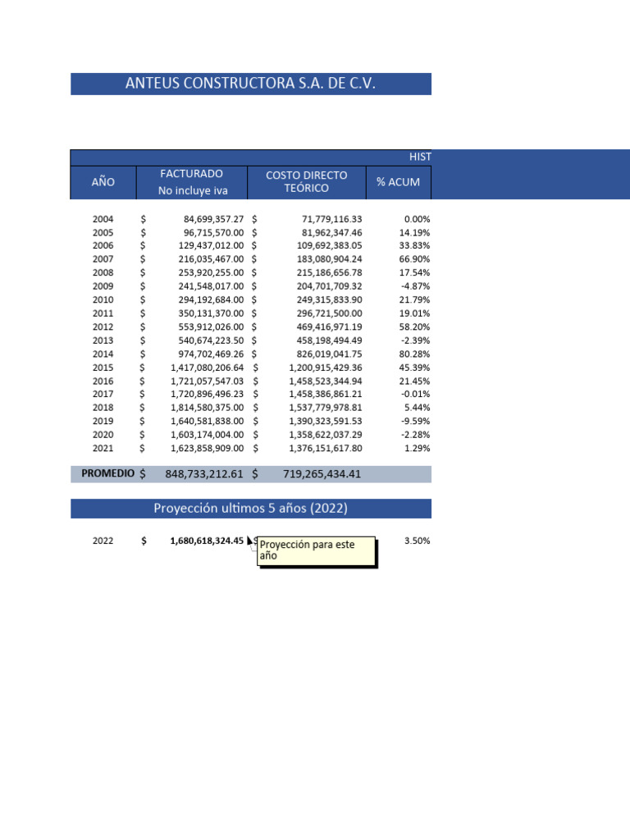630x840 pixels.
Task: Select facturado value 241,548,017.00
Action: pyautogui.click(x=211, y=286)
